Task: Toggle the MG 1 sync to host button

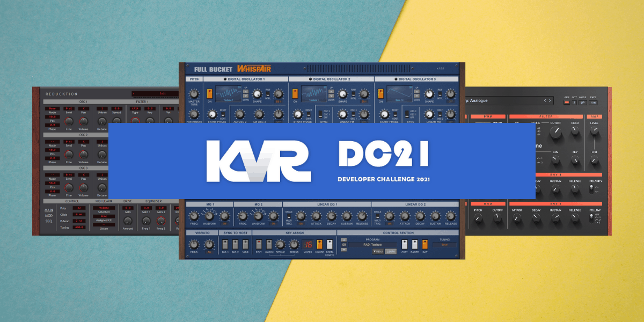Action: point(225,244)
